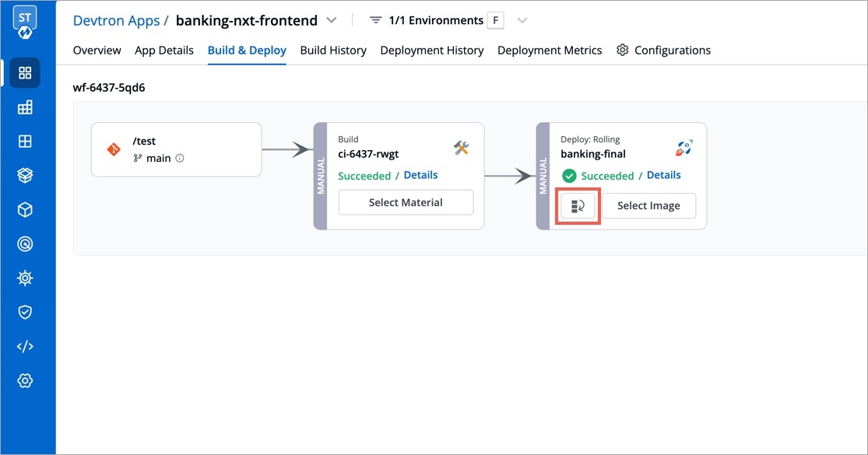Click the F environment badge
The height and width of the screenshot is (455, 868).
pyautogui.click(x=495, y=20)
